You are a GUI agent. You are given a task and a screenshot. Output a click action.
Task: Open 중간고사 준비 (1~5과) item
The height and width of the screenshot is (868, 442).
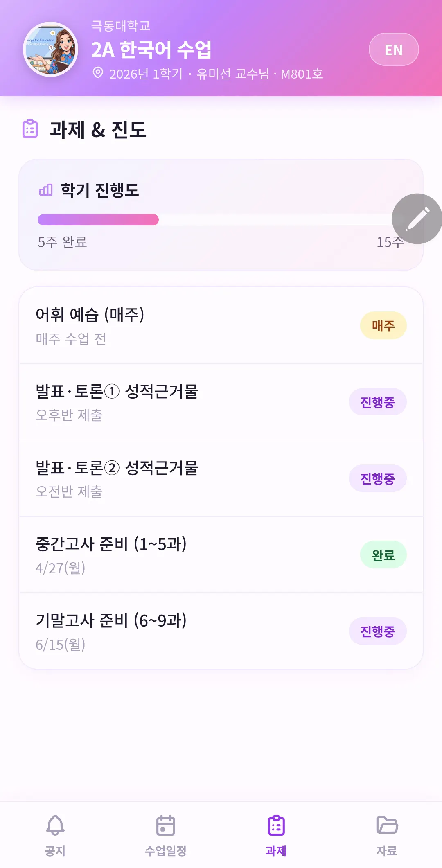tap(221, 555)
